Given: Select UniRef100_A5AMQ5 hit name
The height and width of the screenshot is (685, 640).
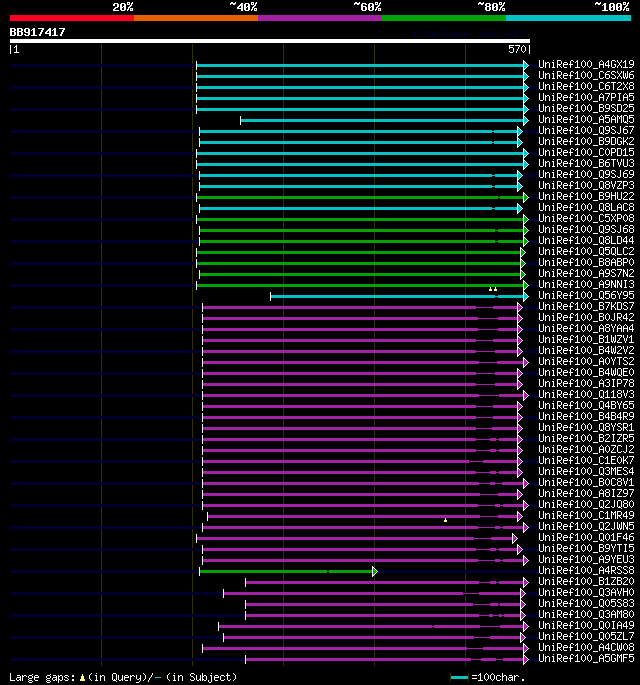Looking at the screenshot, I should click(586, 119).
